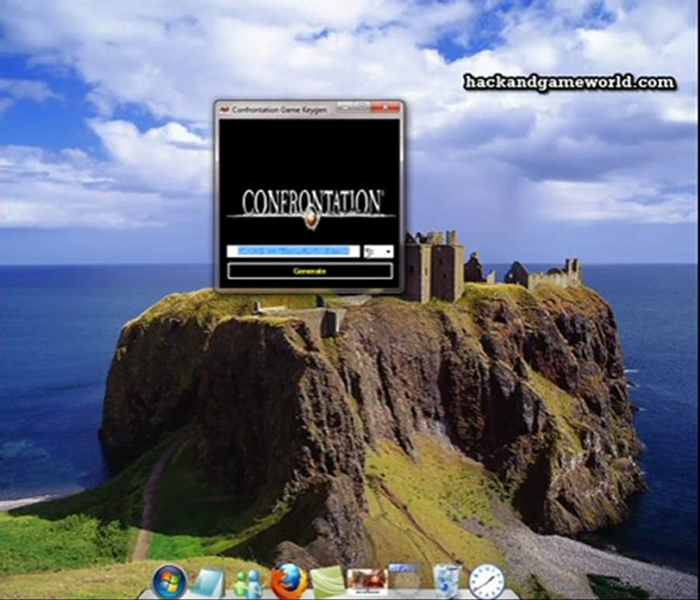Open the Recycle Bin in the dock
Viewport: 700px width, 600px height.
447,581
